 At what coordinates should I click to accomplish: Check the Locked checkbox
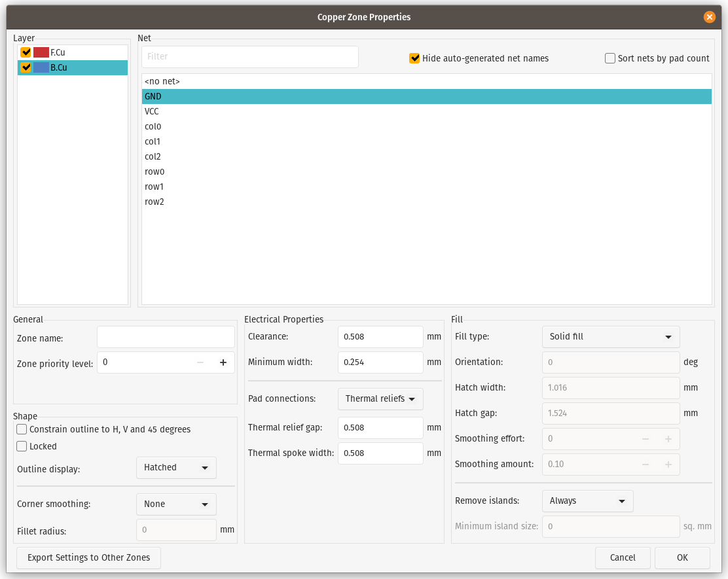(22, 446)
